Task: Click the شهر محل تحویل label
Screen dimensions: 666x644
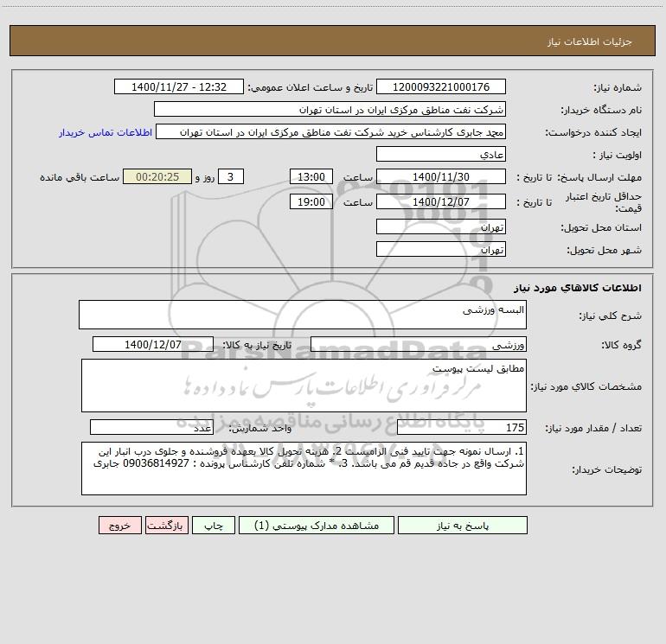Action: (604, 250)
